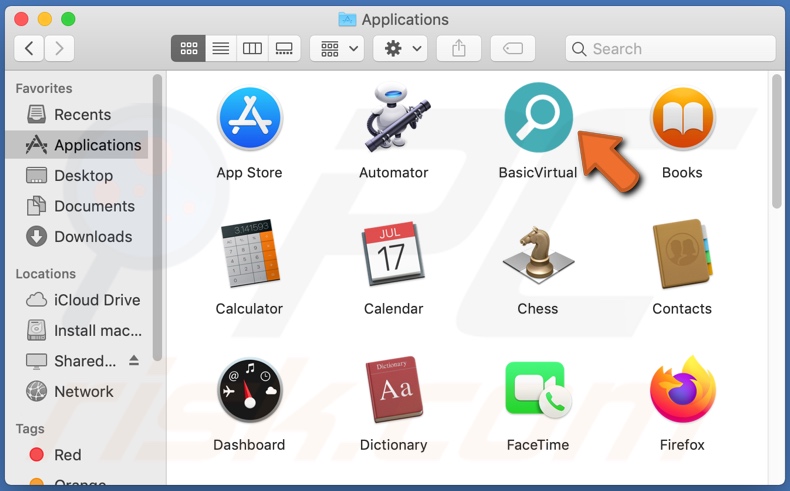Click the Calendar label text
790x491 pixels.
point(393,308)
